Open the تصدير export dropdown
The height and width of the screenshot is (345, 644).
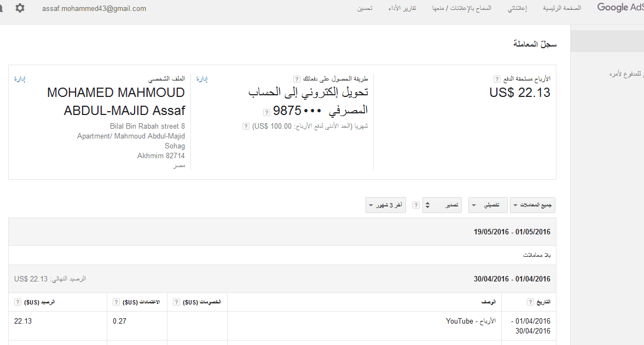[442, 205]
